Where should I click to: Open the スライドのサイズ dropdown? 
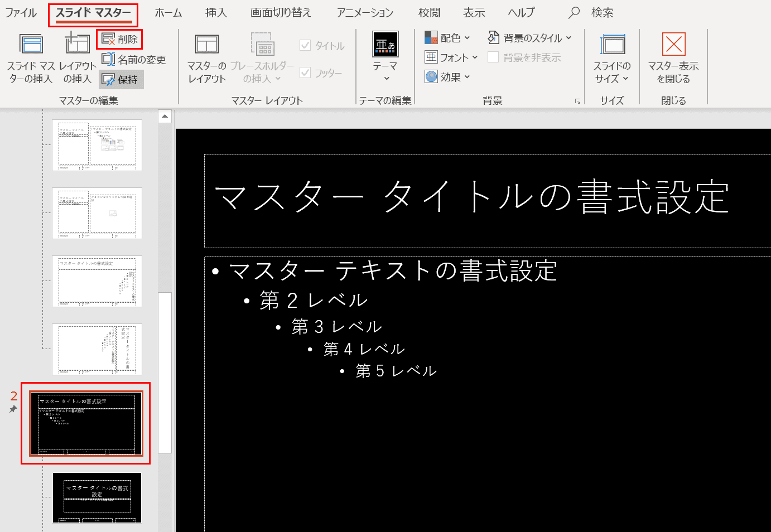point(612,59)
